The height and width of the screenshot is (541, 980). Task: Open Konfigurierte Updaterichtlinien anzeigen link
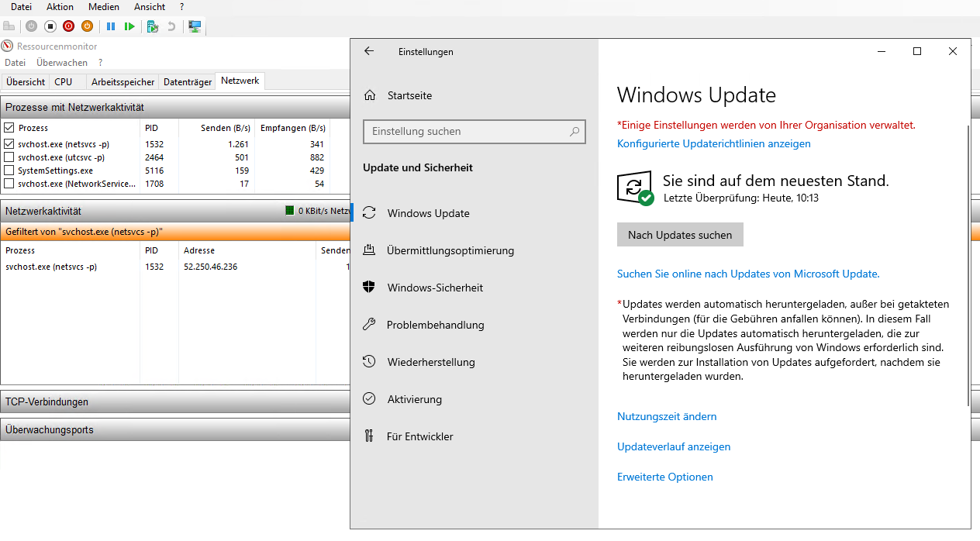(714, 143)
